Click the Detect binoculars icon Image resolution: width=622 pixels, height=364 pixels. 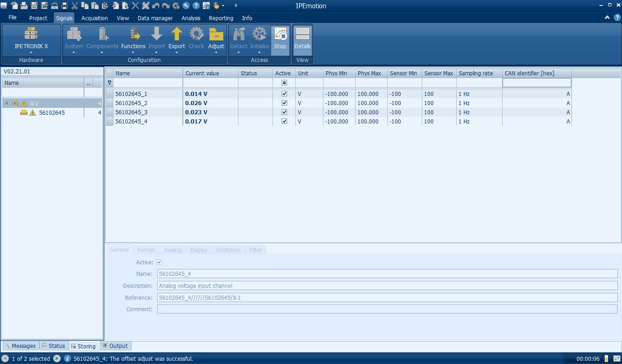[239, 34]
